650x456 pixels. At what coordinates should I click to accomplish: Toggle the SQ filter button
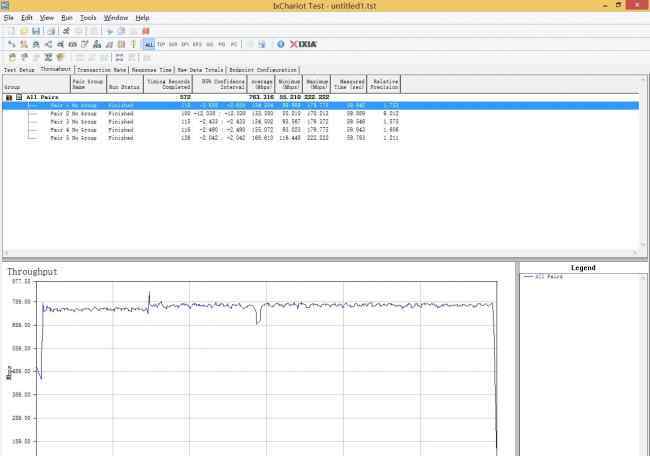(x=210, y=44)
